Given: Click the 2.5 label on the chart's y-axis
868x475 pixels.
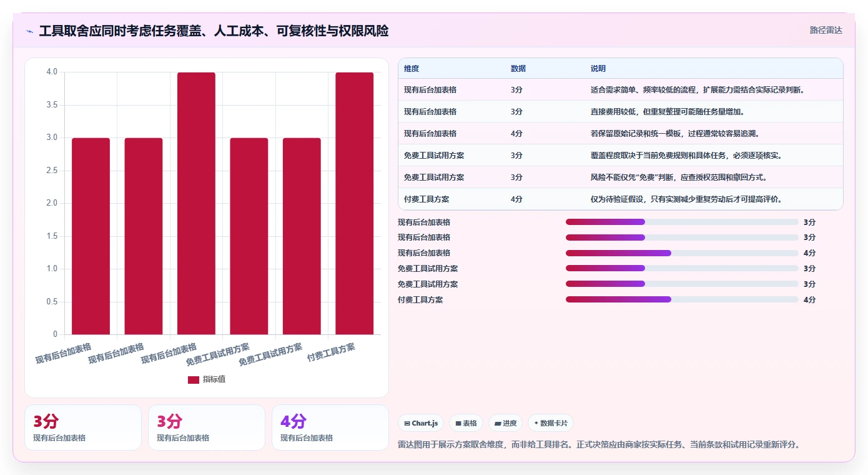Looking at the screenshot, I should [52, 171].
